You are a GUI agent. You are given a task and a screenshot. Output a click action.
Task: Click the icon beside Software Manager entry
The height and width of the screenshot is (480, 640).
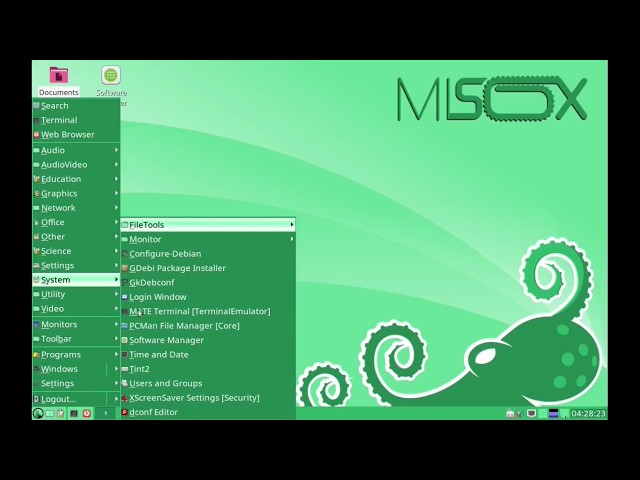pos(124,340)
